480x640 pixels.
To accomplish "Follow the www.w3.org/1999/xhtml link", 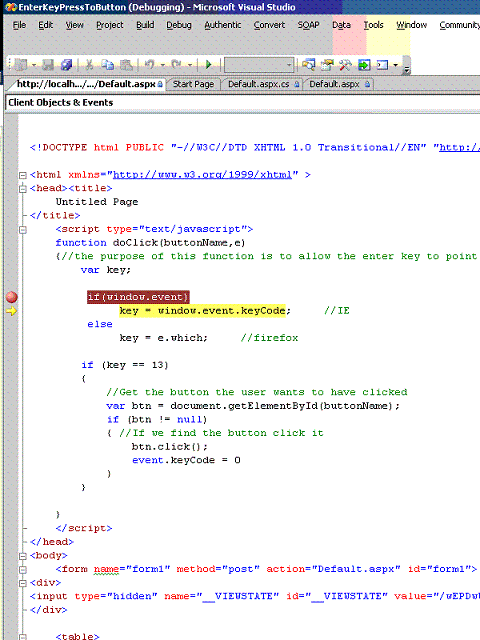I will tap(202, 175).
